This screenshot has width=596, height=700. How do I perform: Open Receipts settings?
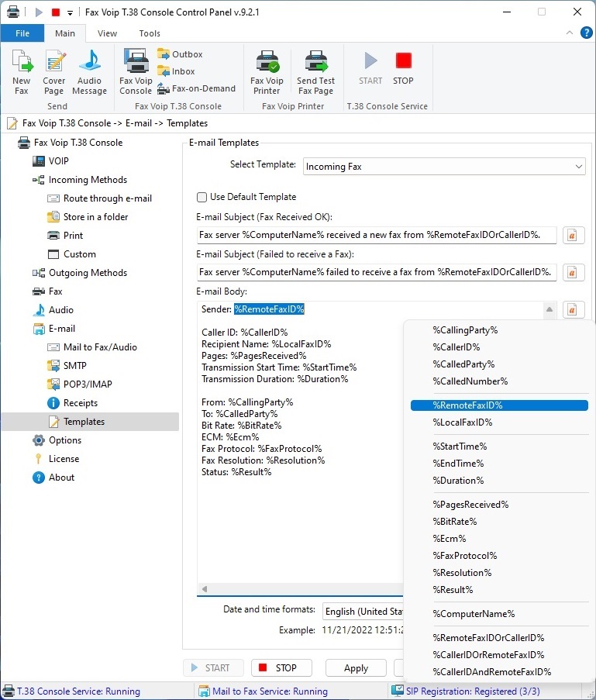[x=81, y=402]
